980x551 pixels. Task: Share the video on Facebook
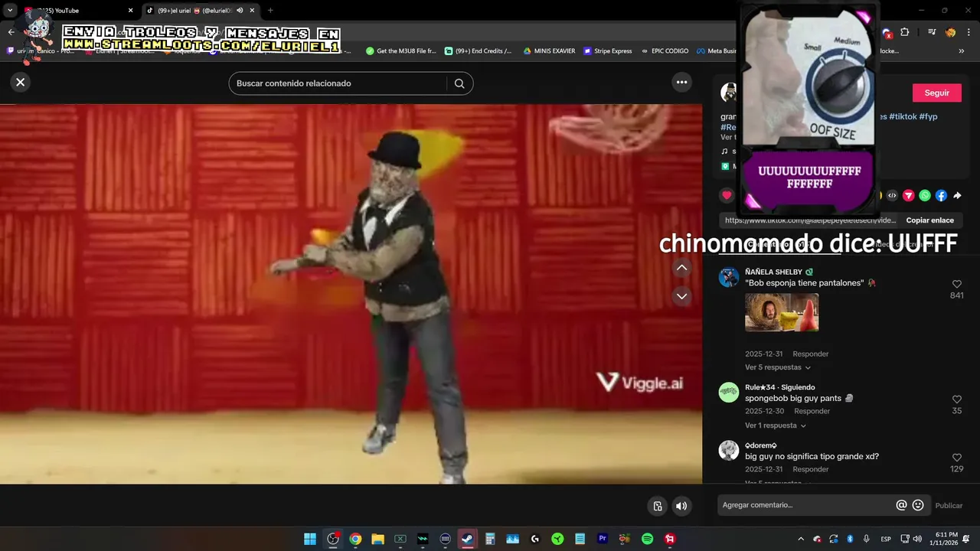coord(941,196)
